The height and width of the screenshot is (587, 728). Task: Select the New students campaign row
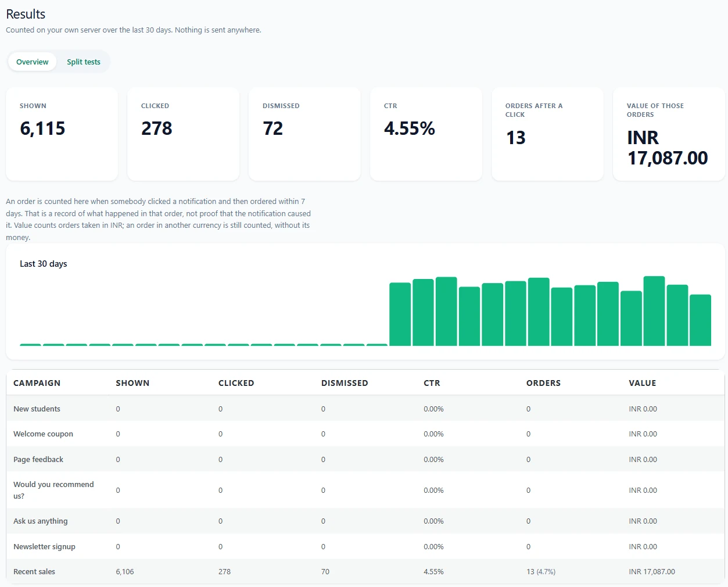pos(365,409)
